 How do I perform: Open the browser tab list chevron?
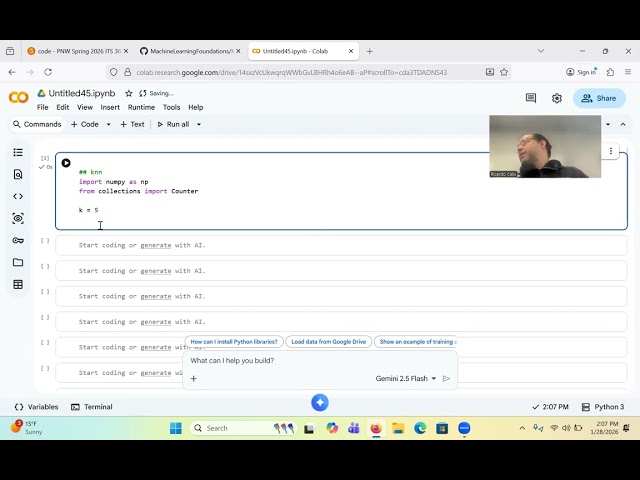coord(541,51)
